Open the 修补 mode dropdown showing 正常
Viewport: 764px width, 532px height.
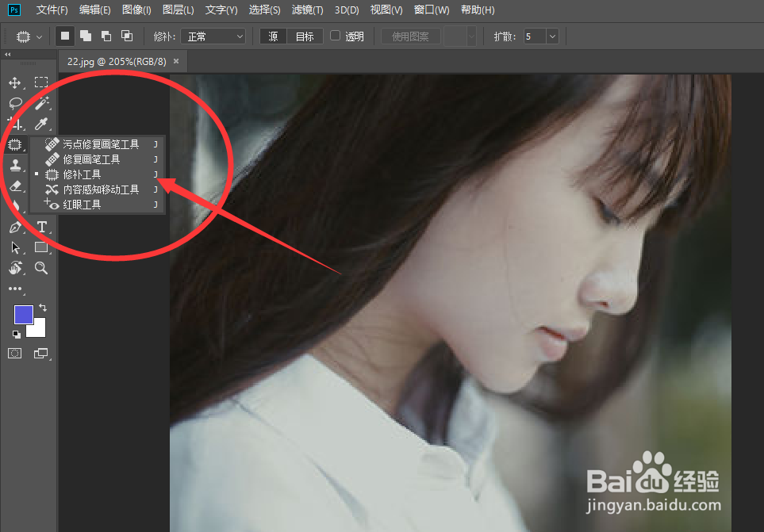tap(213, 36)
